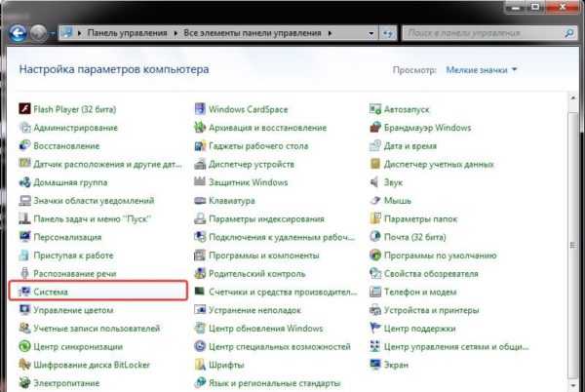Image resolution: width=585 pixels, height=392 pixels.
Task: Open the recent pages dropdown beside Forward
Action: [53, 33]
